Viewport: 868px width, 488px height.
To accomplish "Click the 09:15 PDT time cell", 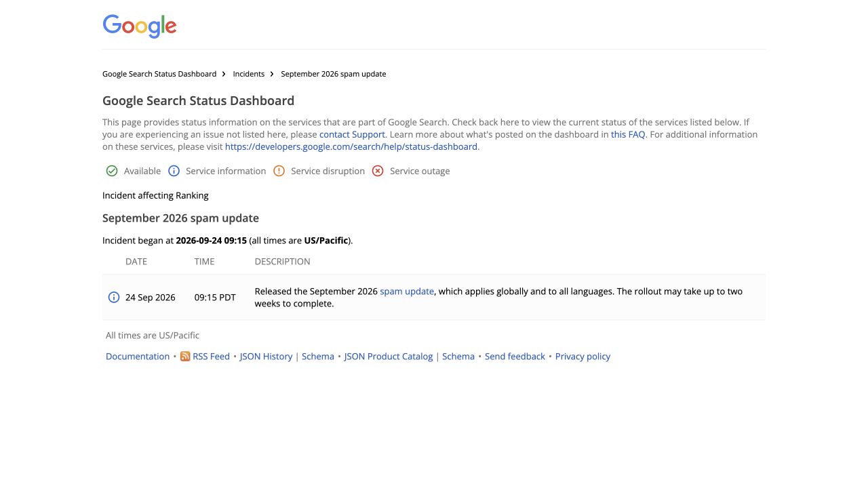I will (215, 298).
